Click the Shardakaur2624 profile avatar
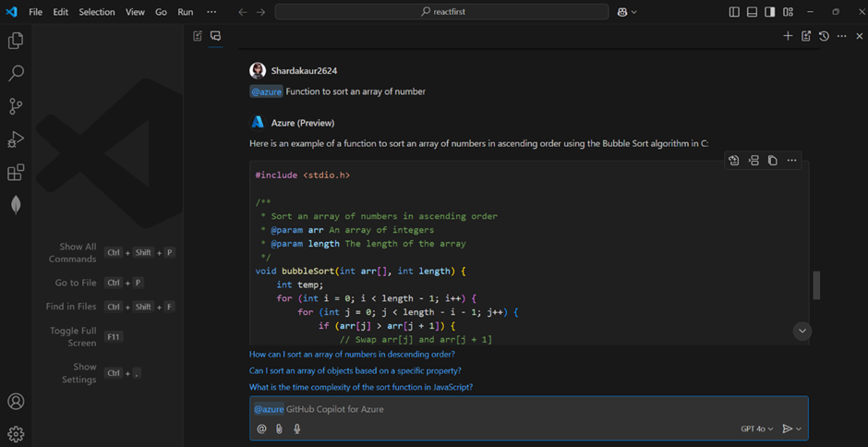The width and height of the screenshot is (868, 447). pyautogui.click(x=258, y=70)
